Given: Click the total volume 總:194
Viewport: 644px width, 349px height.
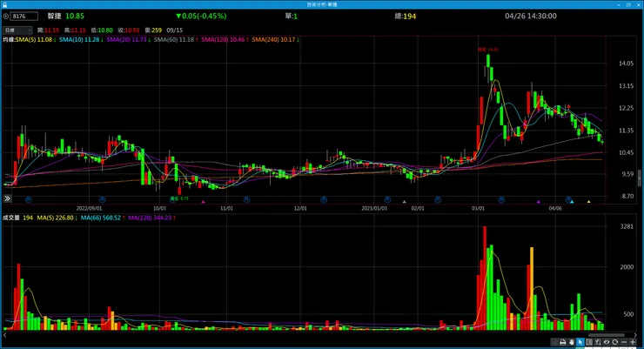Looking at the screenshot, I should 405,17.
